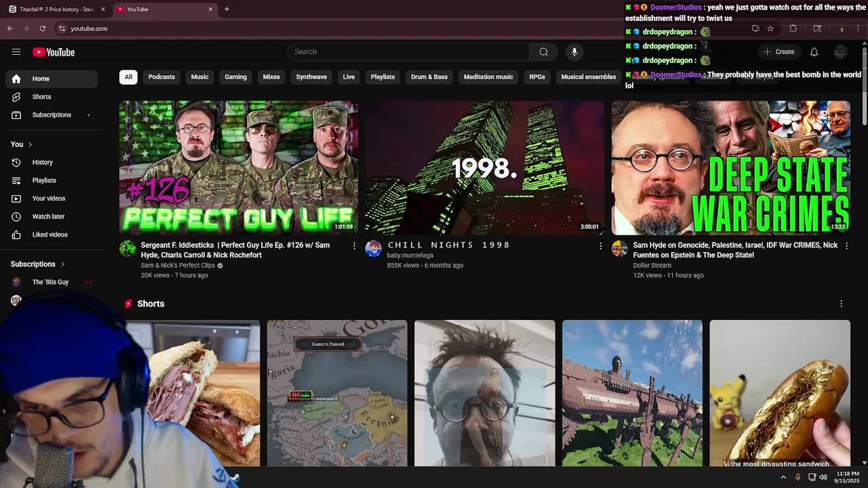Open the account avatar menu
The width and height of the screenshot is (868, 488).
tap(841, 52)
